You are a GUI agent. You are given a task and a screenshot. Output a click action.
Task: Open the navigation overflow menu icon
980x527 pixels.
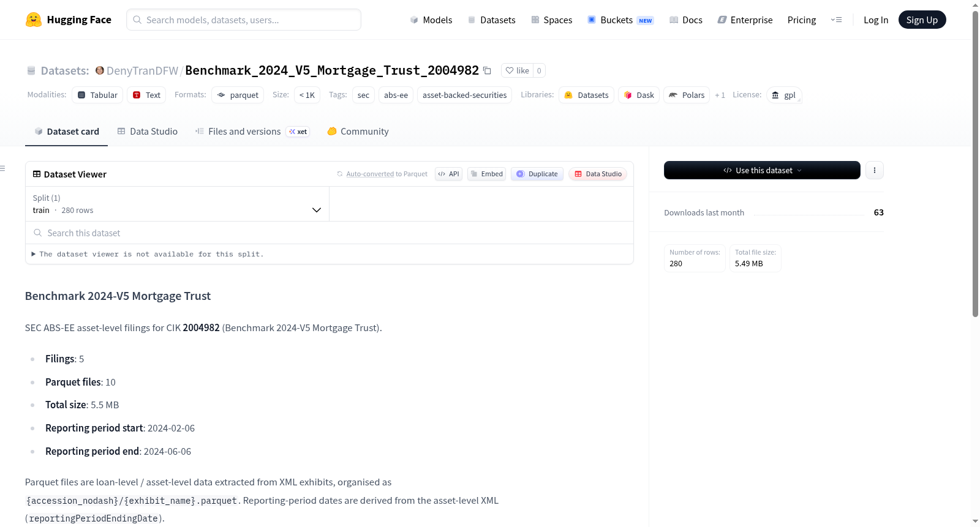[836, 20]
